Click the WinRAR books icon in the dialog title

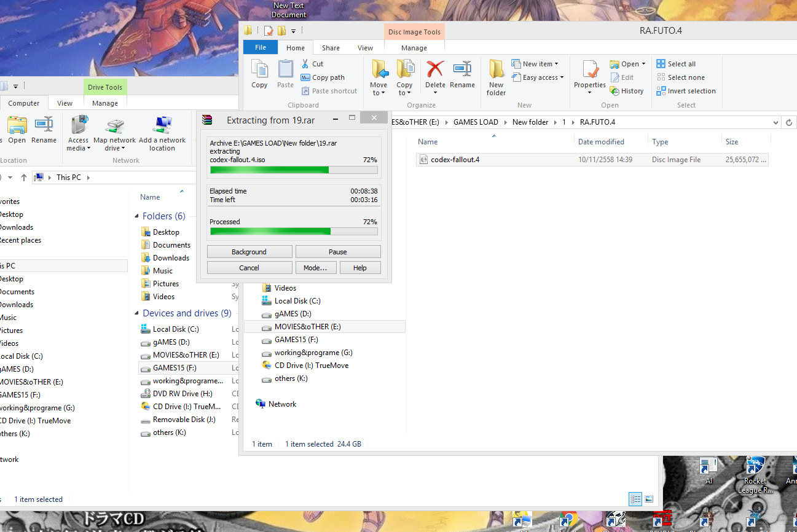click(207, 120)
